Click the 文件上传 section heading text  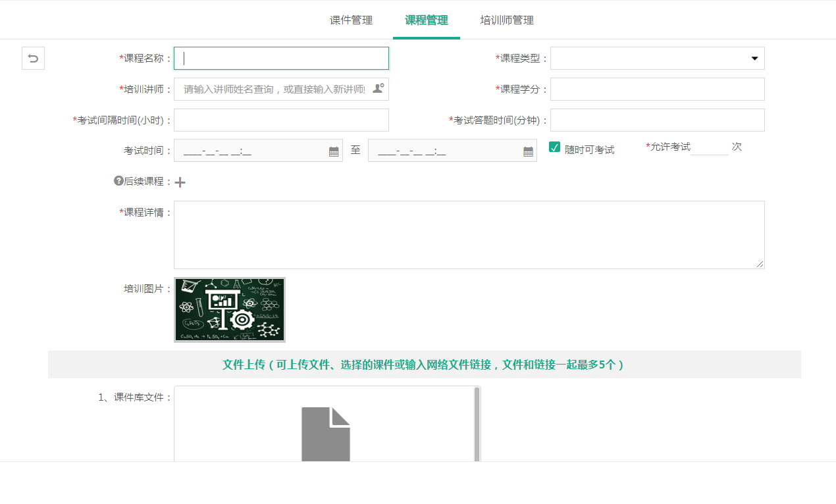[423, 365]
